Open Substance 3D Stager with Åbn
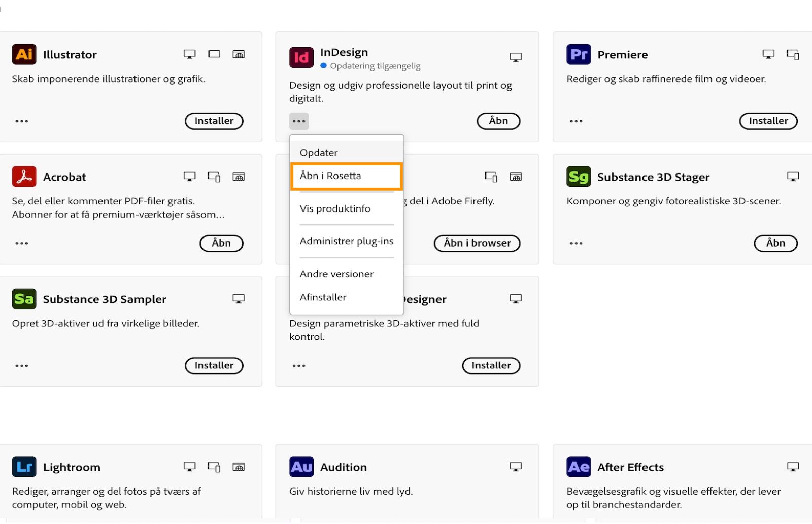The width and height of the screenshot is (812, 524). pyautogui.click(x=775, y=243)
